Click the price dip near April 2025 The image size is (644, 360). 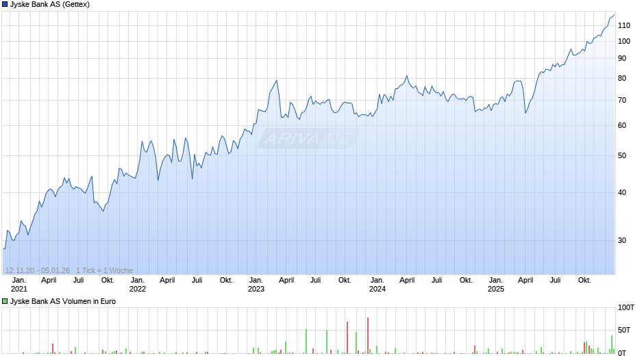coord(525,113)
